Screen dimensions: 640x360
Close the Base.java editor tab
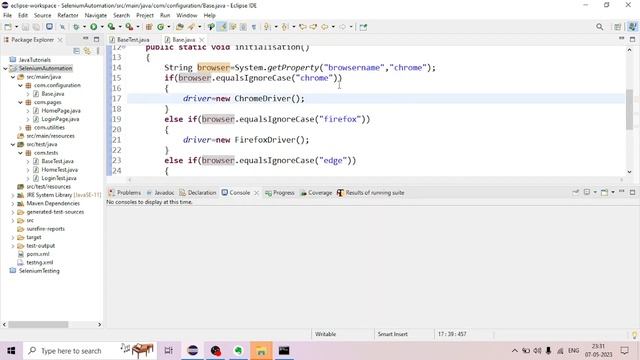pos(202,40)
